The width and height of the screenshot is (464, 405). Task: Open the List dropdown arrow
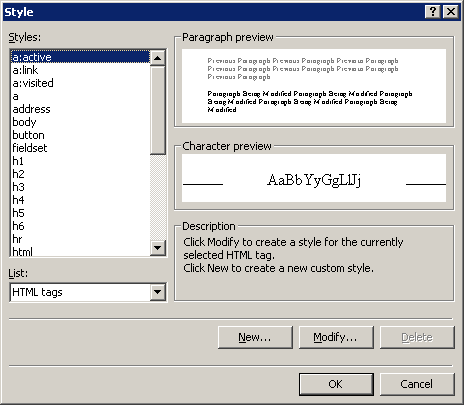pyautogui.click(x=157, y=292)
